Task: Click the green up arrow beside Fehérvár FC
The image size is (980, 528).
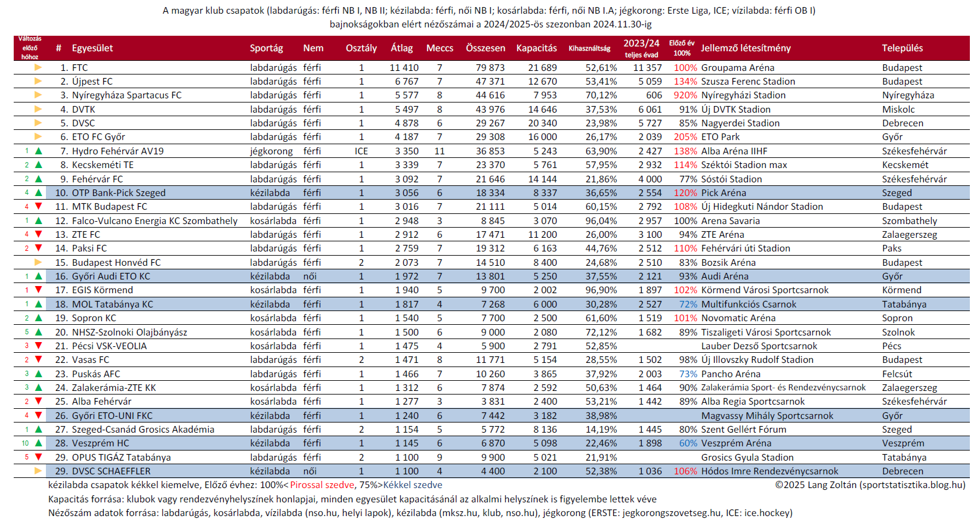Action: click(39, 179)
